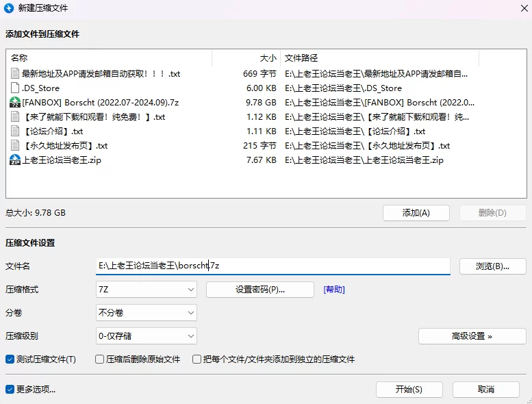Viewport: 532px width, 404px height.
Task: Click the Bandizip app icon in title bar
Action: click(x=10, y=9)
